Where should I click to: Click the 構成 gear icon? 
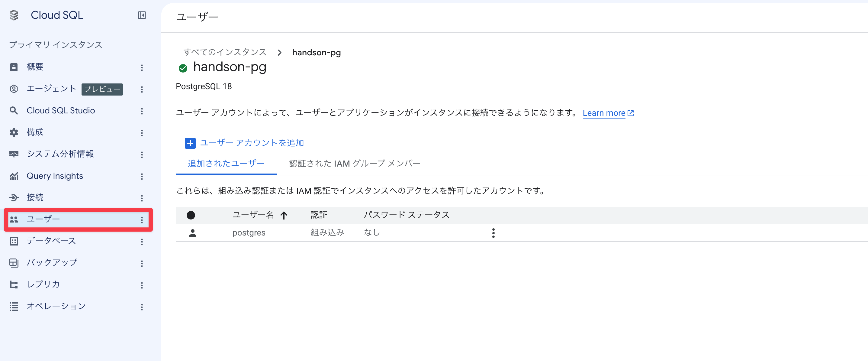(x=14, y=132)
